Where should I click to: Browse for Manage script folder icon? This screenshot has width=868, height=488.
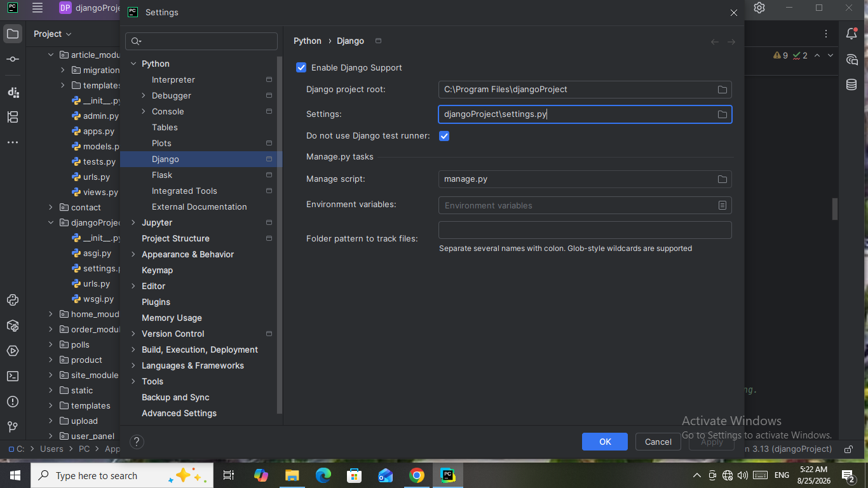pyautogui.click(x=722, y=179)
